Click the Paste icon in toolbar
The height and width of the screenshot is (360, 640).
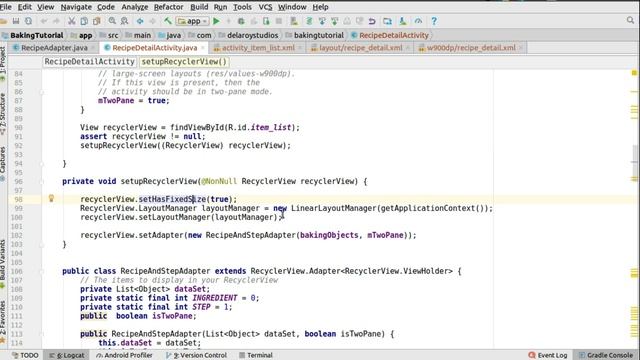[x=97, y=21]
